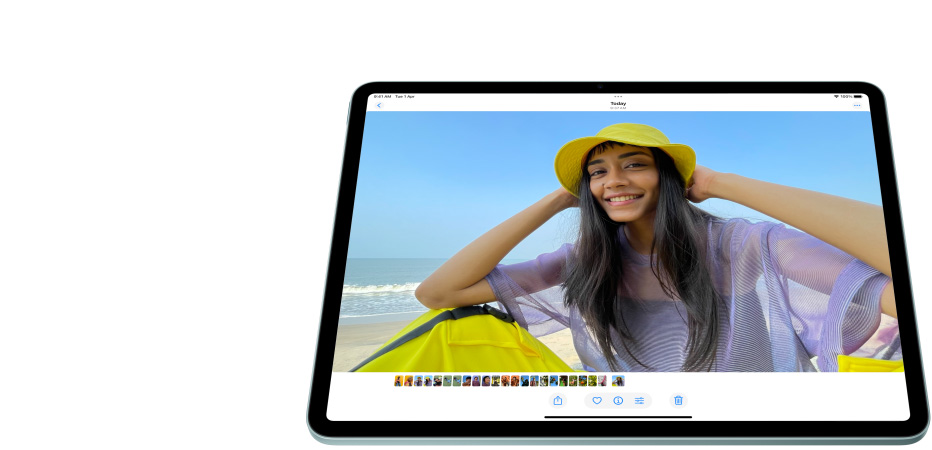Delete the photo using the trash icon
This screenshot has height=450, width=932.
pyautogui.click(x=678, y=400)
